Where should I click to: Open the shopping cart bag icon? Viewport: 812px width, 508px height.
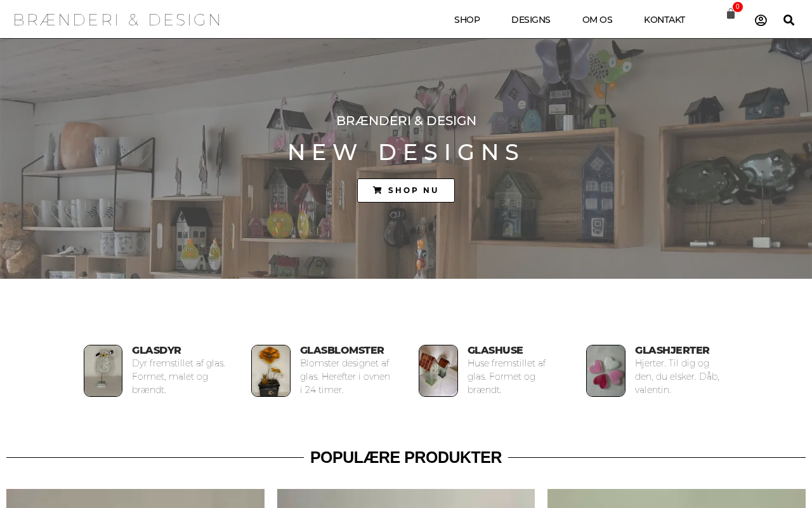pos(730,14)
